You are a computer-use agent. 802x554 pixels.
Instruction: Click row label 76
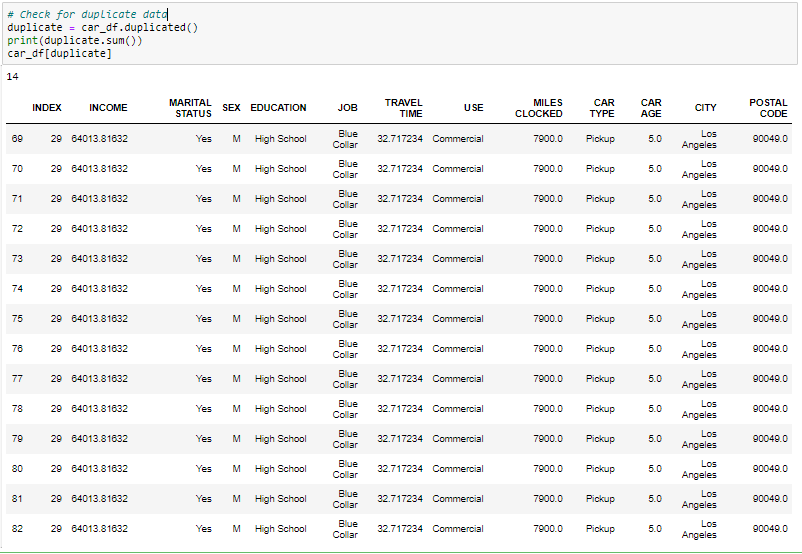17,349
